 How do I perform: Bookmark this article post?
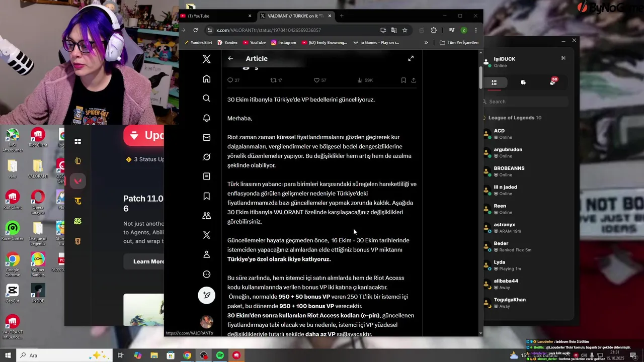pos(404,80)
